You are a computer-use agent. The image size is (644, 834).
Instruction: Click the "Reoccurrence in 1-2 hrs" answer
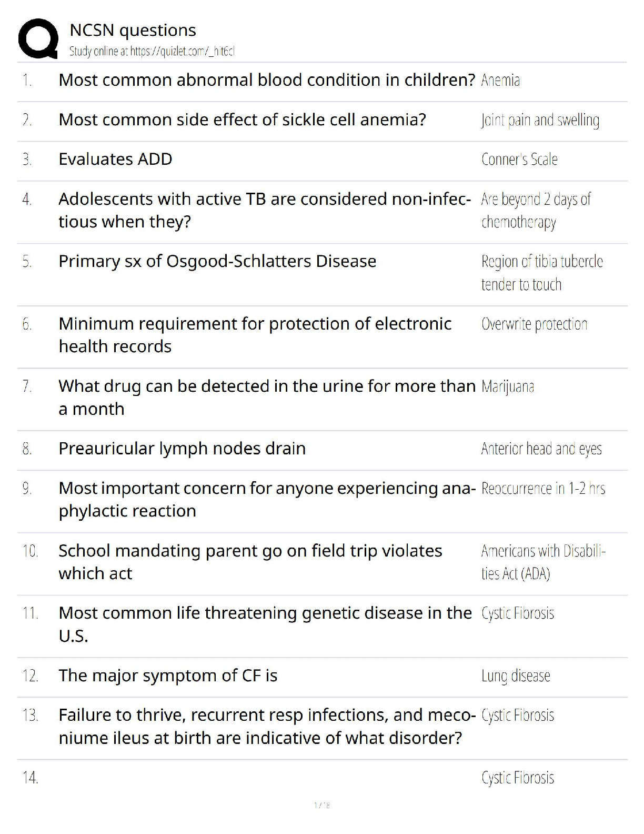(543, 489)
